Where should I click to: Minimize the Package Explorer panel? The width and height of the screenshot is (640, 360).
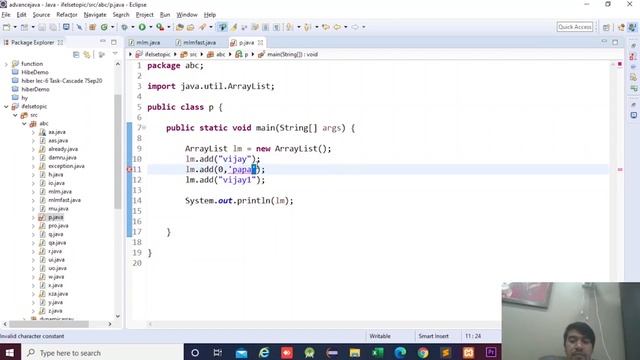click(x=102, y=42)
